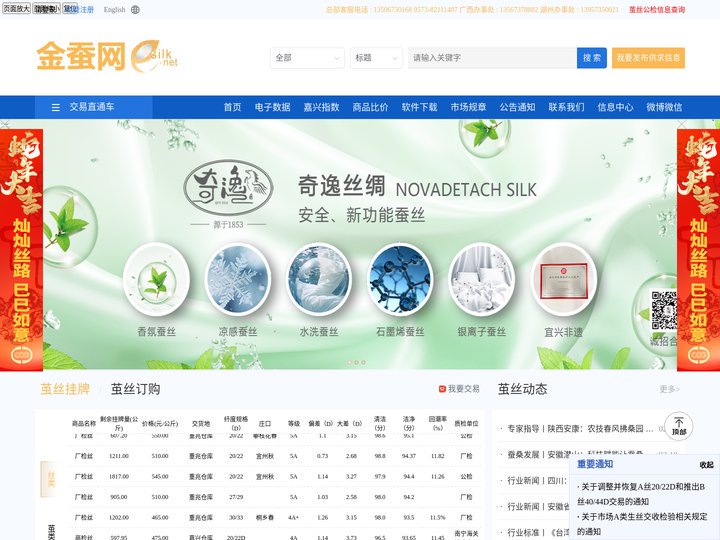Click the 宜兴非遗 certificate circle image
Image resolution: width=720 pixels, height=540 pixels.
(x=563, y=279)
